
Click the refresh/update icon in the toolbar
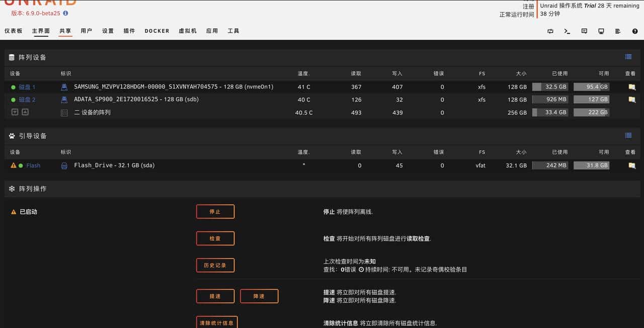[551, 31]
